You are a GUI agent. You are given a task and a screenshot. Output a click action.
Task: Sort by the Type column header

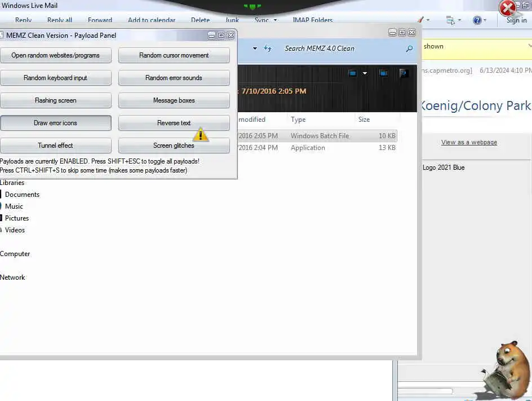click(298, 120)
